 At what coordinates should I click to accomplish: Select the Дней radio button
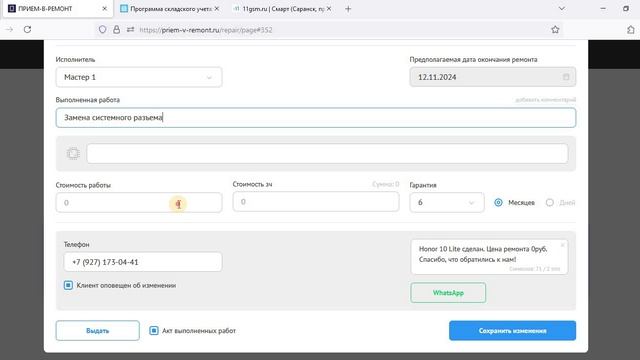(x=550, y=202)
